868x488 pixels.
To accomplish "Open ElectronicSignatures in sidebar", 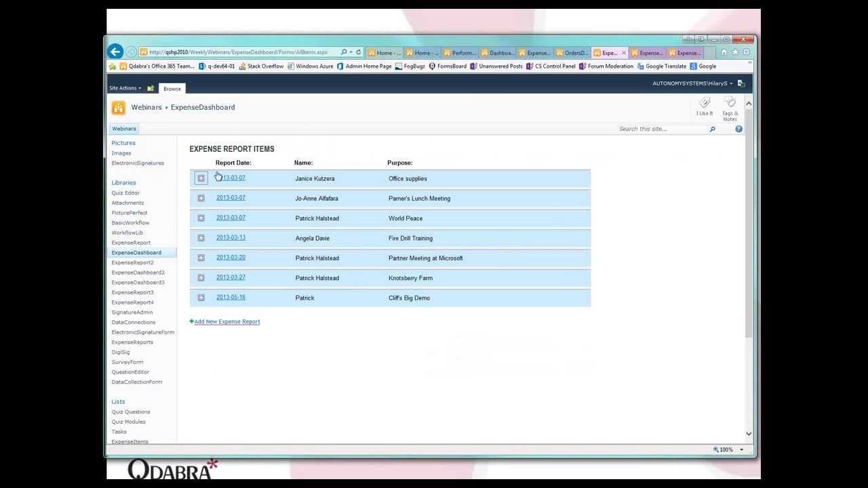I will pos(138,163).
